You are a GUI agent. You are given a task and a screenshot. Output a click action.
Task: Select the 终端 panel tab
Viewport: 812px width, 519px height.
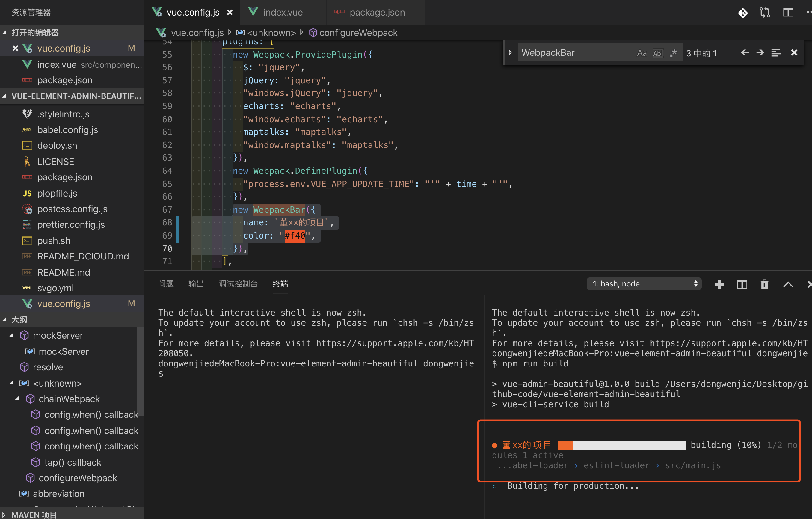[280, 283]
